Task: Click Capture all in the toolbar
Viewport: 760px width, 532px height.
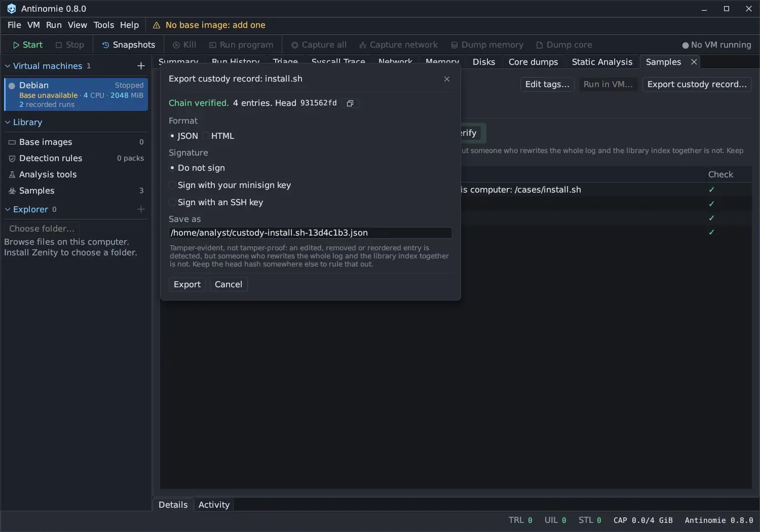Action: pos(319,45)
